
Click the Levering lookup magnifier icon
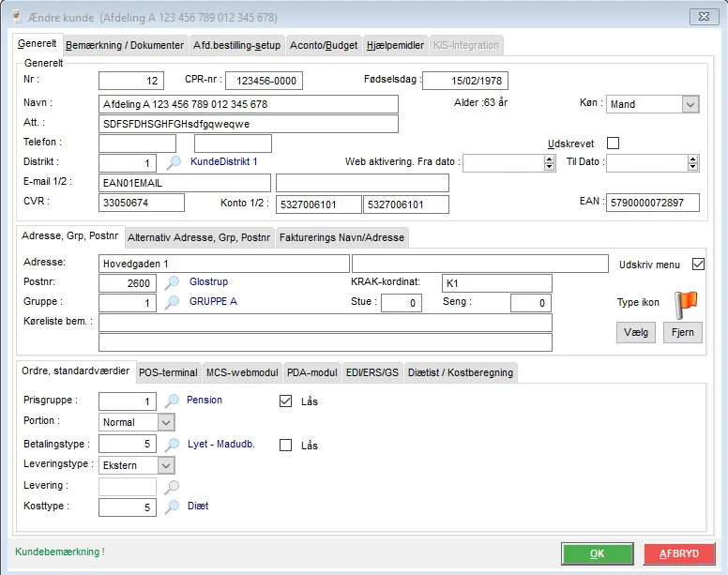pyautogui.click(x=172, y=487)
